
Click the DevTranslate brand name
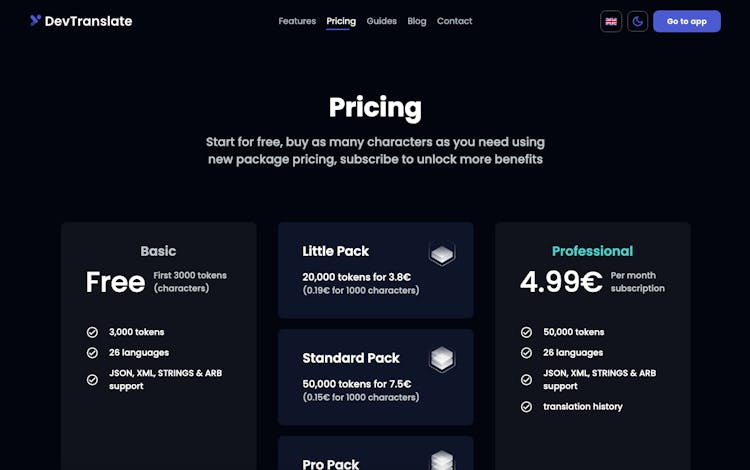[x=88, y=21]
